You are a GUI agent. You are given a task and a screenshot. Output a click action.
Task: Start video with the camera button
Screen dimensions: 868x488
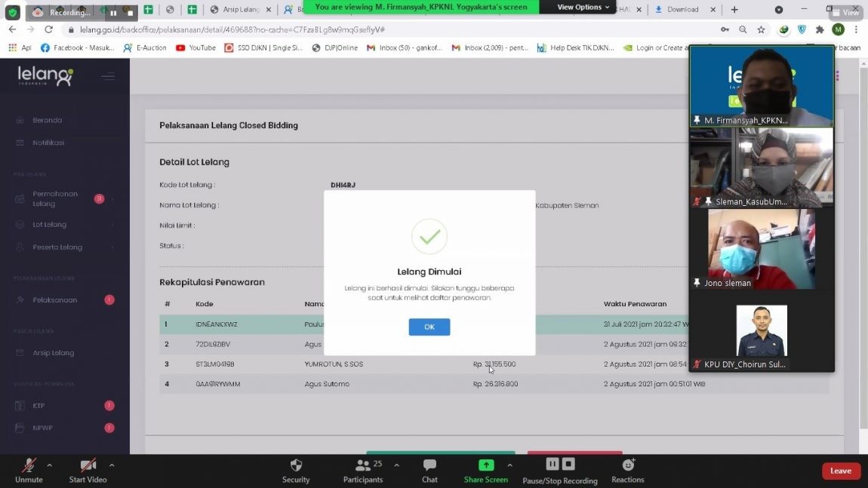coord(88,465)
